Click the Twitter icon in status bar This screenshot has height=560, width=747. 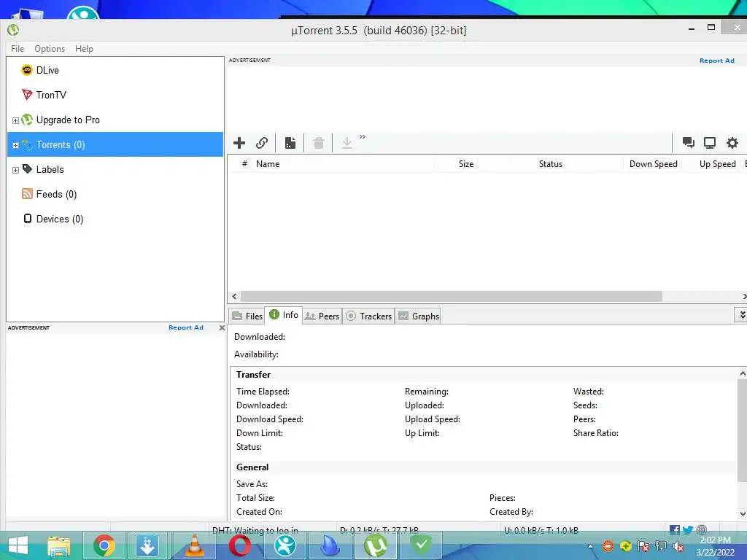coord(687,529)
